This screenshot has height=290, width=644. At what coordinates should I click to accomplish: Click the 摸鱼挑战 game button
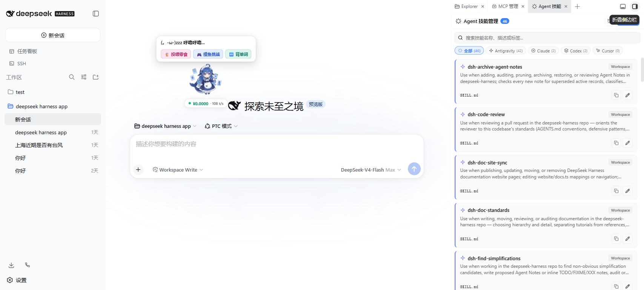click(208, 54)
